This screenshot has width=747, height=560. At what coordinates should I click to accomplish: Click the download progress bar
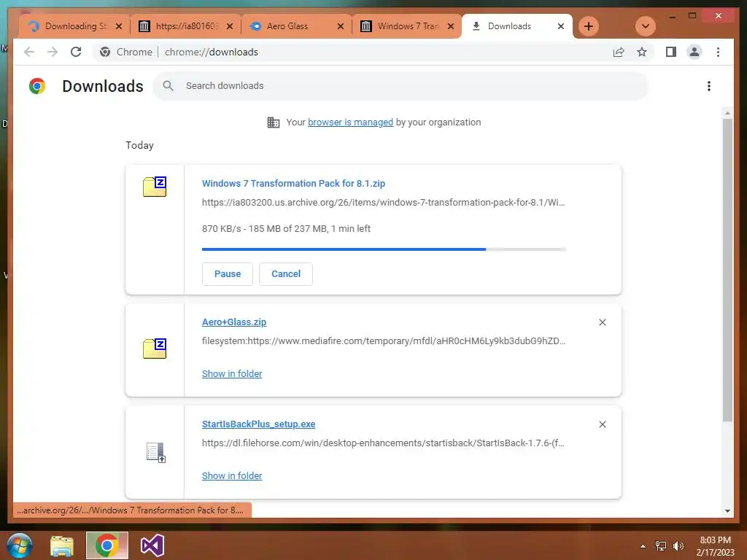click(x=384, y=249)
